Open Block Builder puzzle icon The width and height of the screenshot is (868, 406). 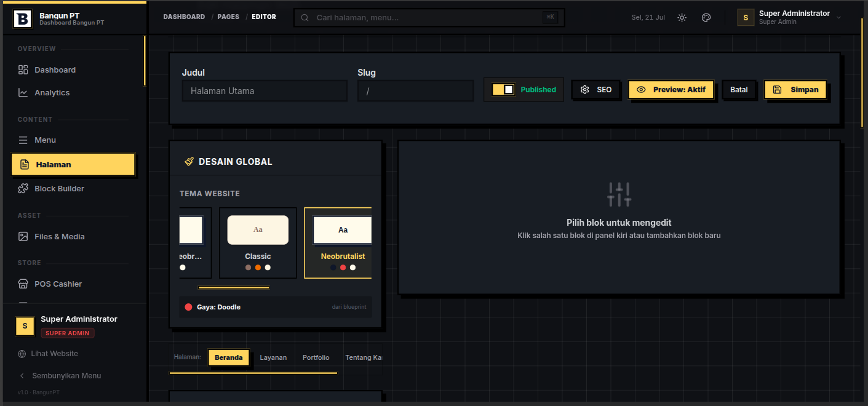23,188
